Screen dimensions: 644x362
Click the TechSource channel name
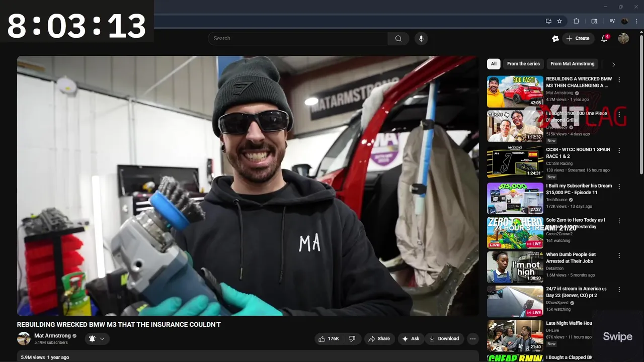(x=557, y=200)
